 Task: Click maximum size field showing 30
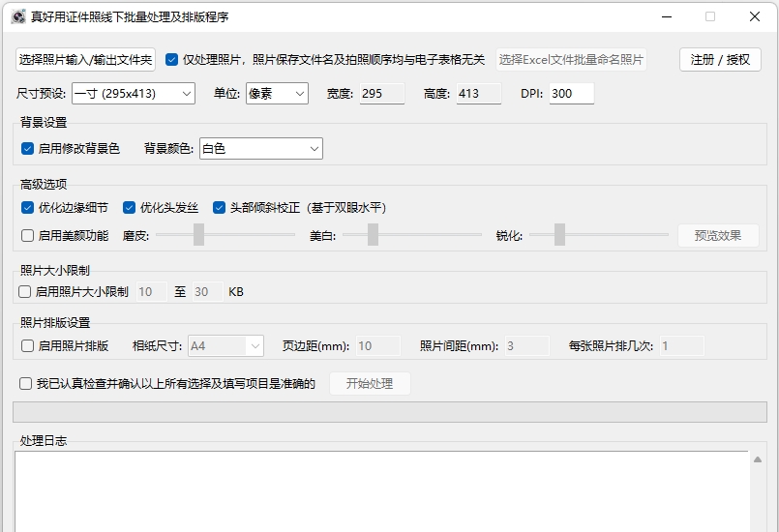pyautogui.click(x=208, y=291)
